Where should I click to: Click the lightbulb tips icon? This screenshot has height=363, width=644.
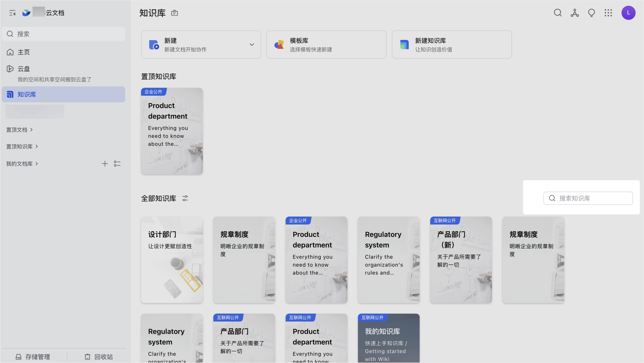(591, 13)
